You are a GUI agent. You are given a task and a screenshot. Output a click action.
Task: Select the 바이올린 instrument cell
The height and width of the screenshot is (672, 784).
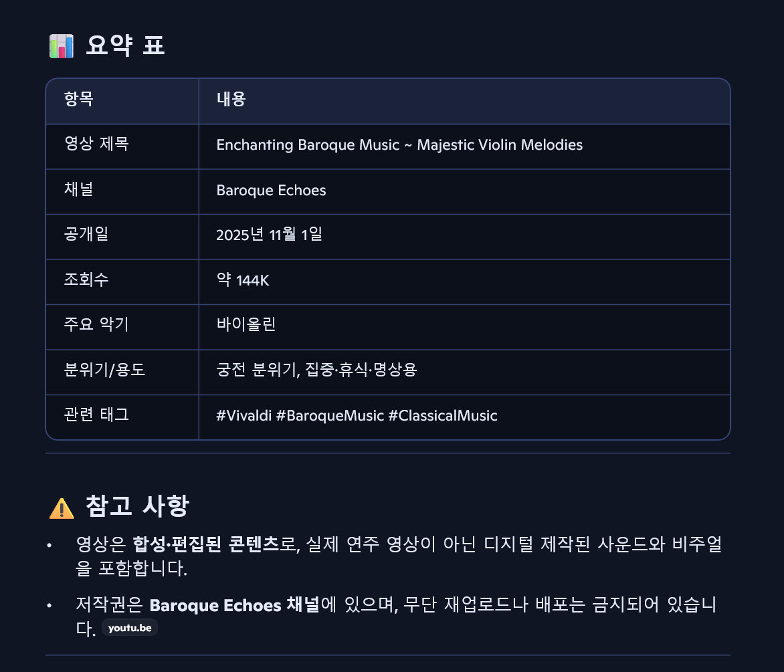click(246, 326)
